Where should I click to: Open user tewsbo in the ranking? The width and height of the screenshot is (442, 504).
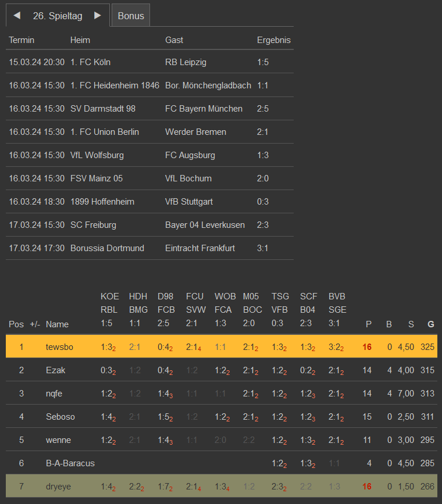point(59,347)
